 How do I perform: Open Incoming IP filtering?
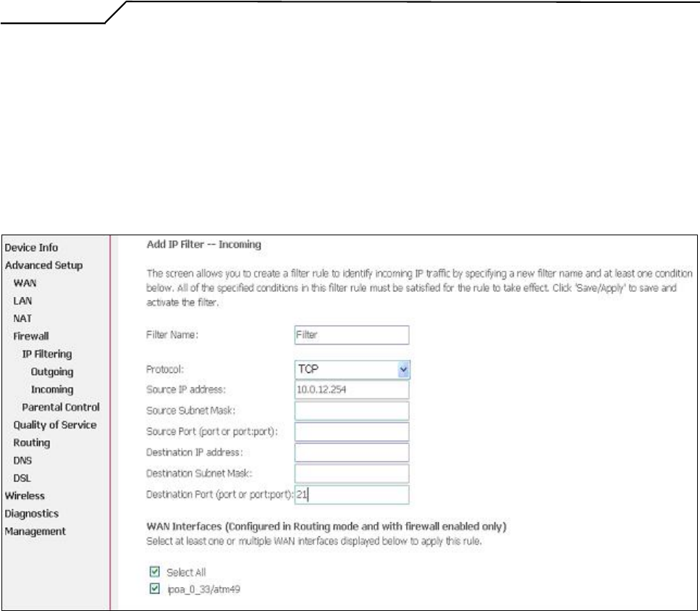52,389
